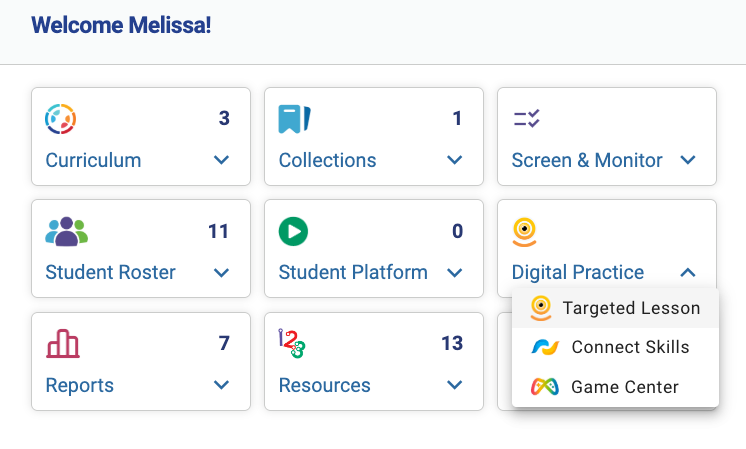Image resolution: width=746 pixels, height=449 pixels.
Task: Open the Student Platform label link
Action: point(353,273)
